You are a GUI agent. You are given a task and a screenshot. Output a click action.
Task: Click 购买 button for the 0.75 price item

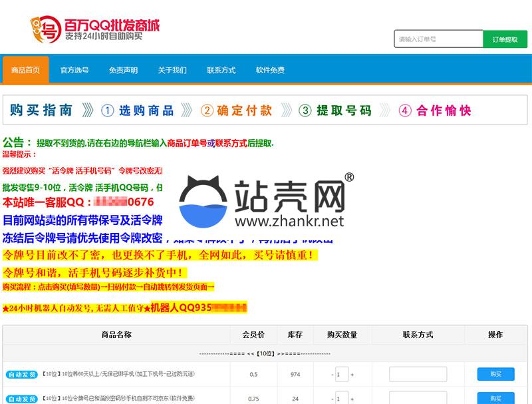click(x=495, y=398)
